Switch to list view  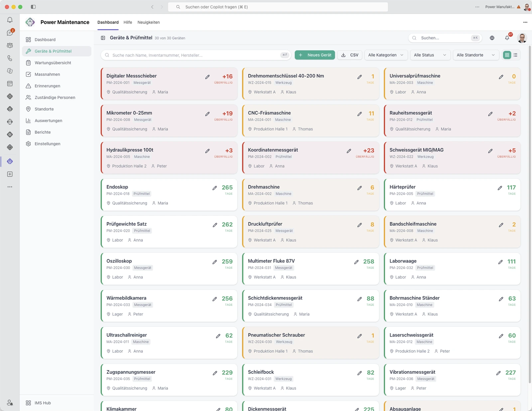515,55
